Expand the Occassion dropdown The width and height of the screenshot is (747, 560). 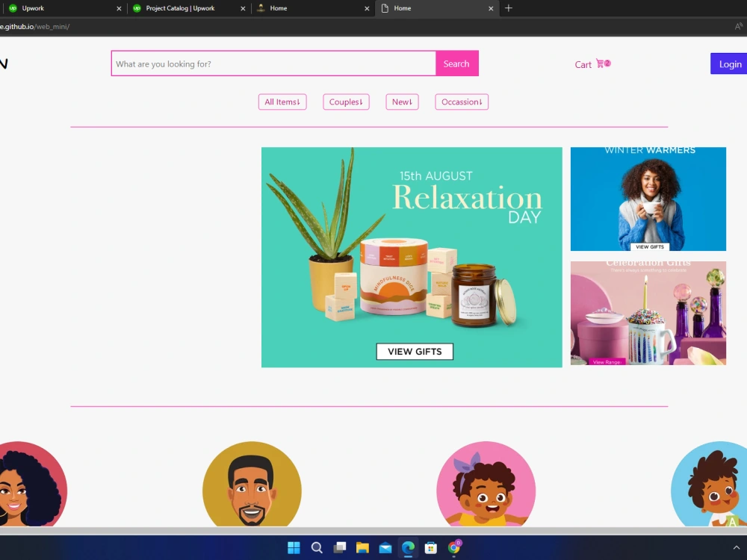pyautogui.click(x=462, y=102)
